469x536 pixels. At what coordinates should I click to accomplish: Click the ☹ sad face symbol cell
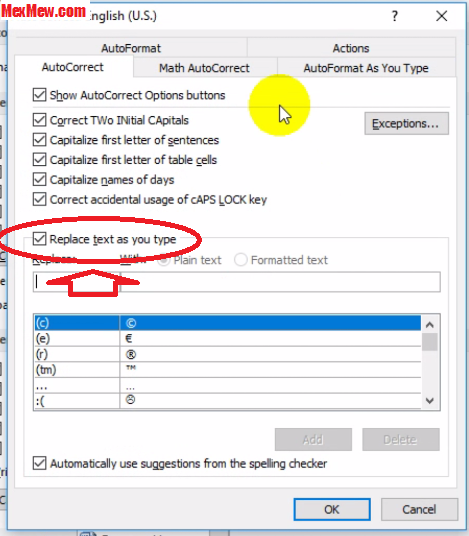(x=130, y=399)
